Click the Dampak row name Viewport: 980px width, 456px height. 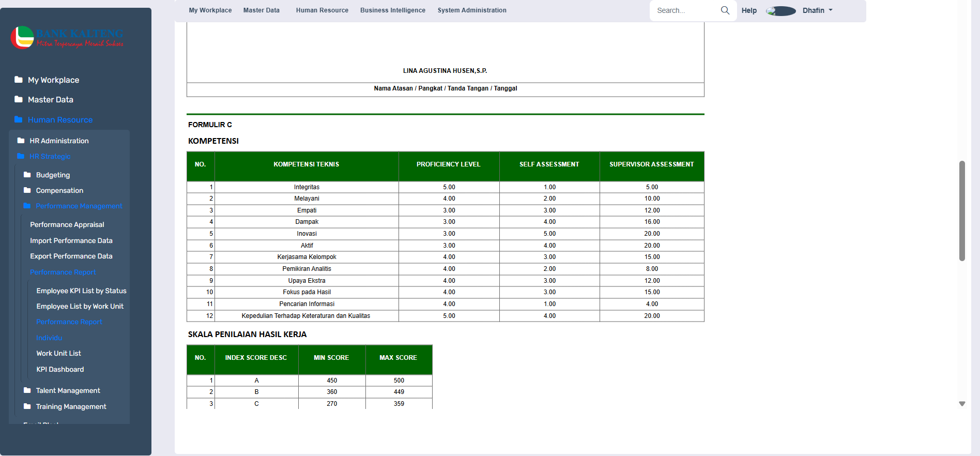307,222
